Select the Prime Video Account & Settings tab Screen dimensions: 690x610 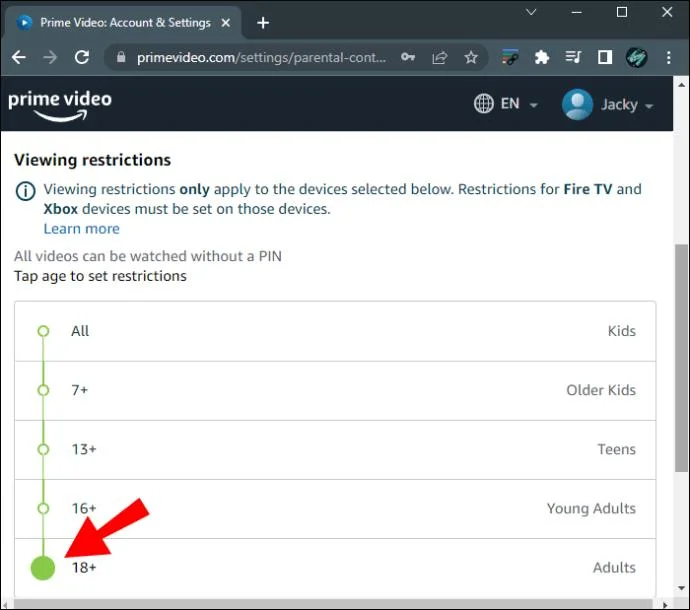[123, 22]
